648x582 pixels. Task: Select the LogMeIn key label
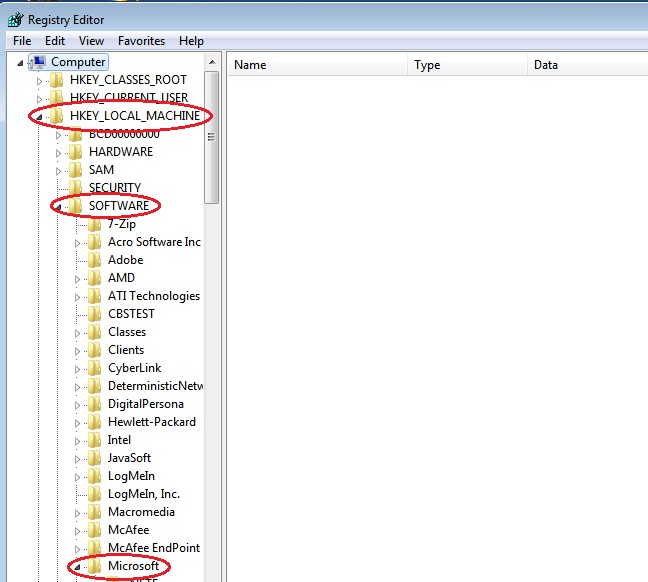(x=131, y=476)
